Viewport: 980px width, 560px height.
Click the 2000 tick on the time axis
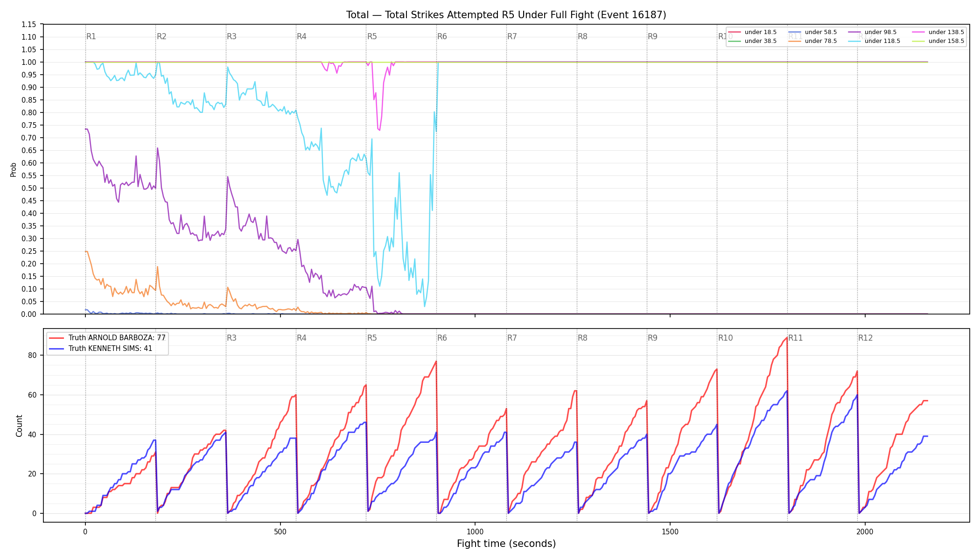[865, 532]
